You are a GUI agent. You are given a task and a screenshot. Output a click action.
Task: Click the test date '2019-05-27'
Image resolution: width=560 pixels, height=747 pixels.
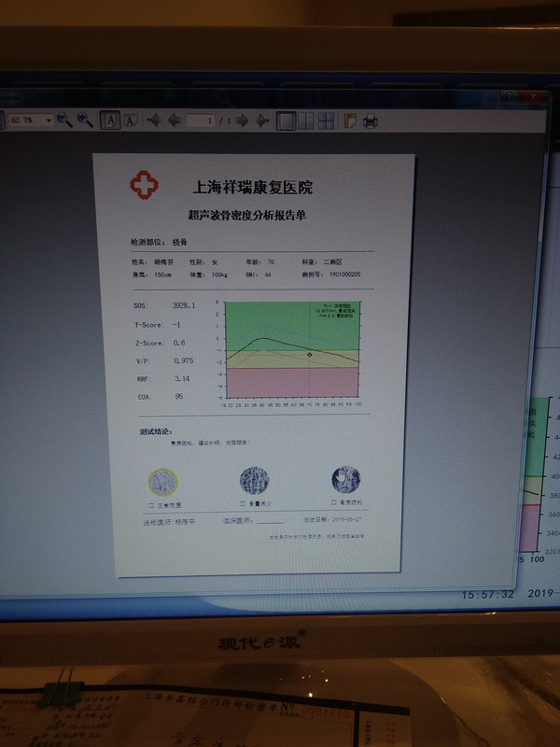[346, 520]
